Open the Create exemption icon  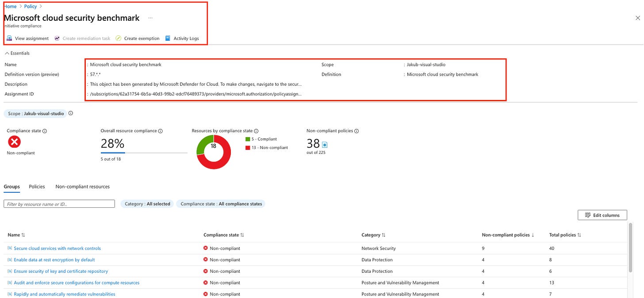point(118,38)
